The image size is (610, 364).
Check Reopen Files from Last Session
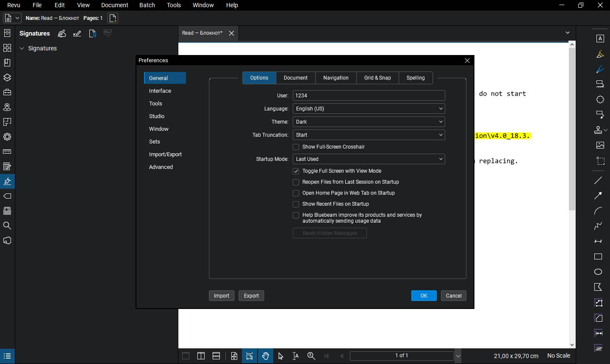coord(296,182)
